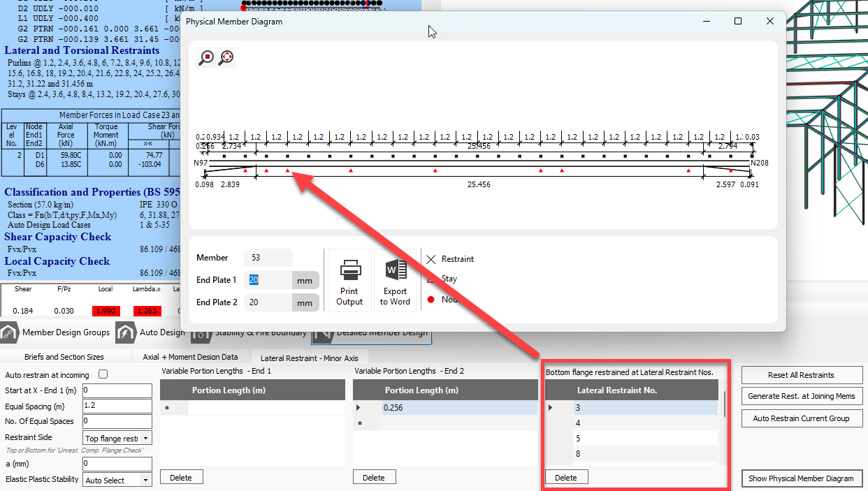The width and height of the screenshot is (868, 491).
Task: Maximize the Physical Member Diagram window
Action: tap(738, 22)
